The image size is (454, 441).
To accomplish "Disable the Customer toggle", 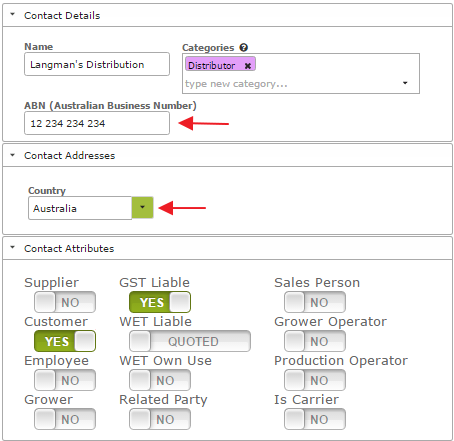I will click(65, 341).
